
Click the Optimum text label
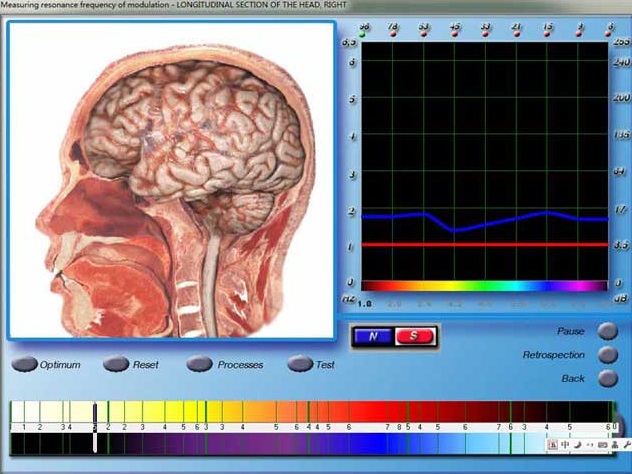(x=60, y=365)
